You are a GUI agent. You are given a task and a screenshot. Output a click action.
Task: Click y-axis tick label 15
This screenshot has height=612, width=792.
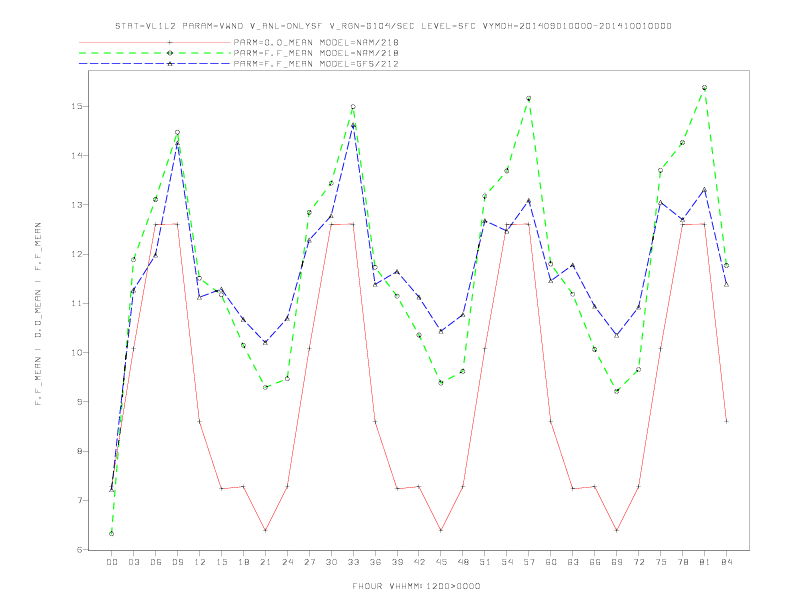point(77,107)
